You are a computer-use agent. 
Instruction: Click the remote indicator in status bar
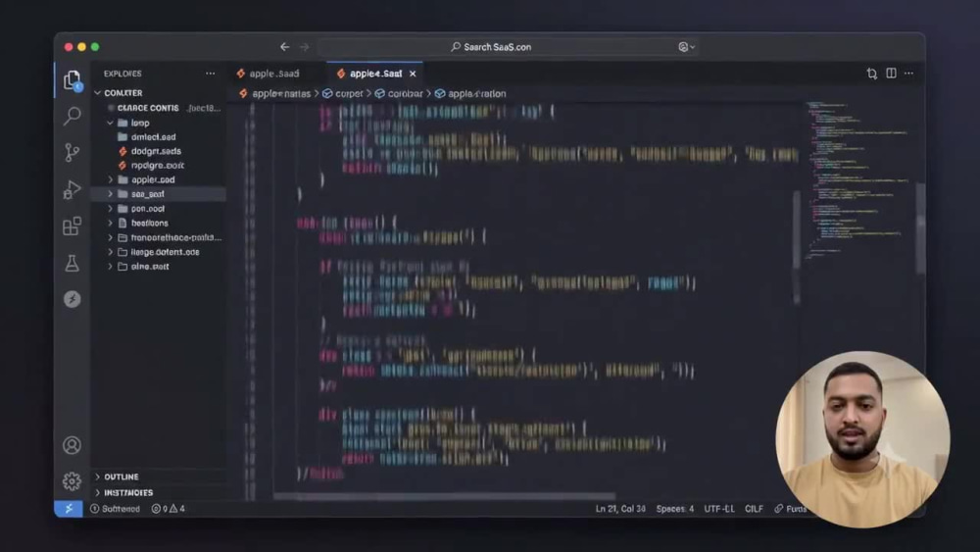(x=69, y=509)
